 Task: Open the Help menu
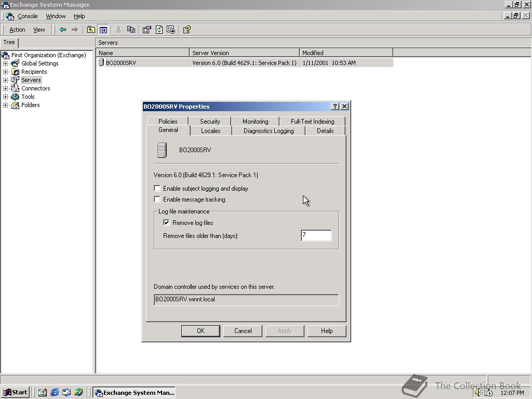[x=79, y=16]
